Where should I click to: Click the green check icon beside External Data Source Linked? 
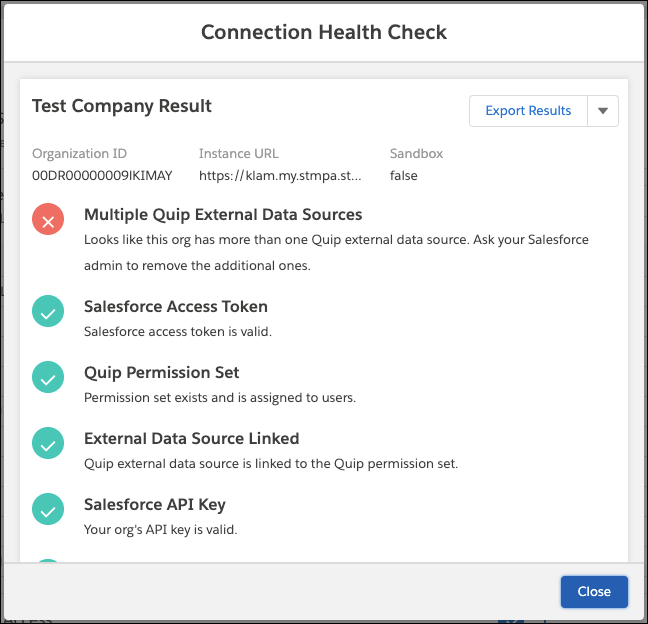pos(48,443)
